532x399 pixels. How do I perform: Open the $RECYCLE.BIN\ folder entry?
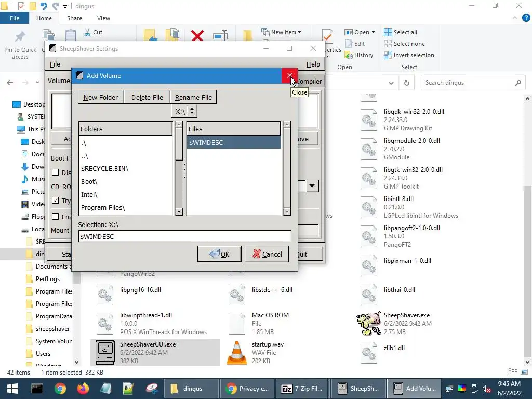coord(126,169)
